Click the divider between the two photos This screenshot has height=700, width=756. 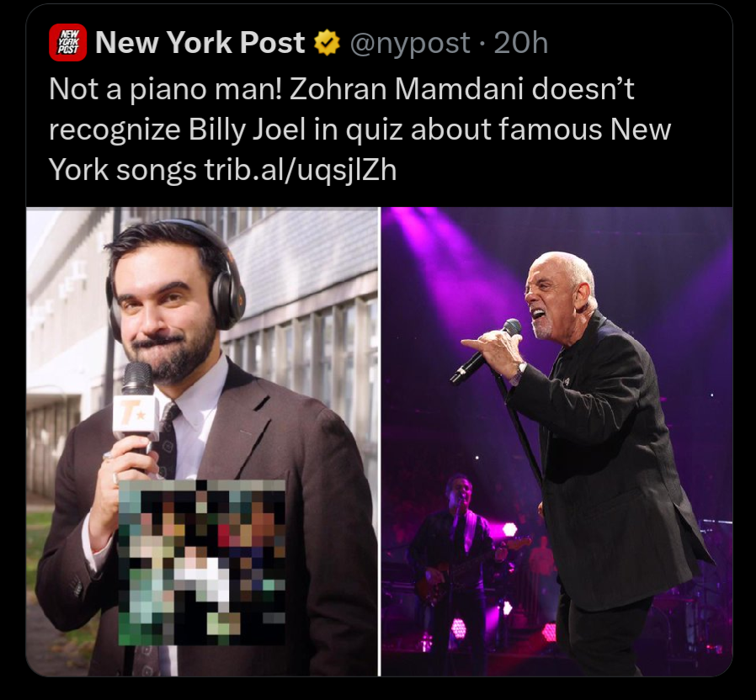pos(380,442)
